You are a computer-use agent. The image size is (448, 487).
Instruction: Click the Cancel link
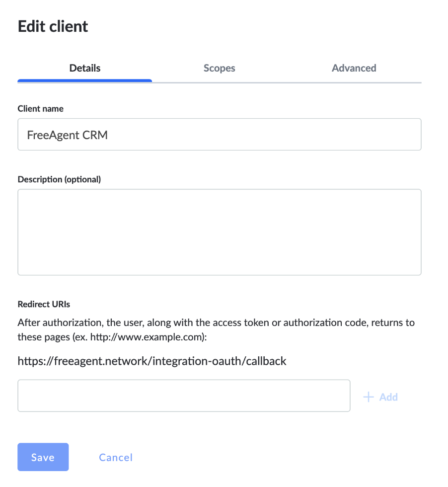[x=116, y=457]
